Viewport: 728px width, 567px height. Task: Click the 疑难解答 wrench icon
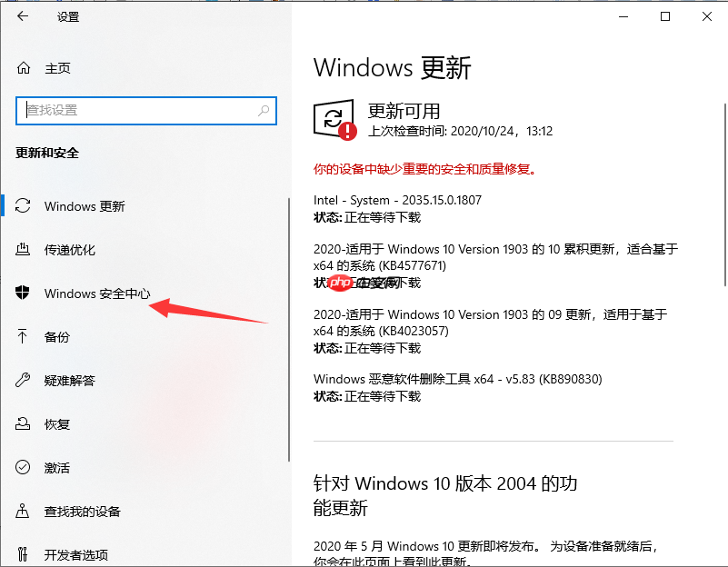coord(23,380)
